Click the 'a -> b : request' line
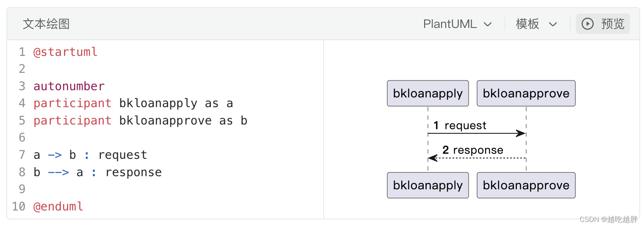Viewport: 644px width, 227px height. [90, 155]
